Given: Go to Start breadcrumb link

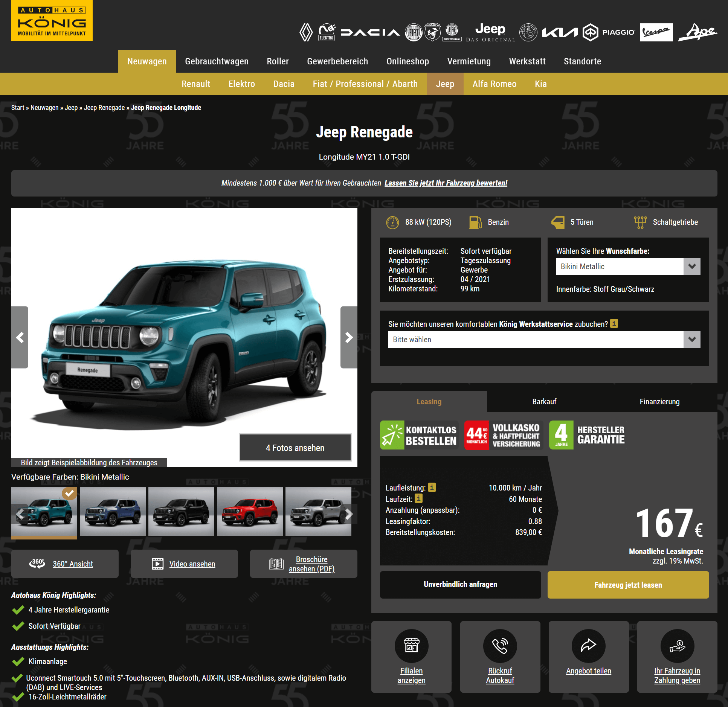Looking at the screenshot, I should [x=18, y=108].
